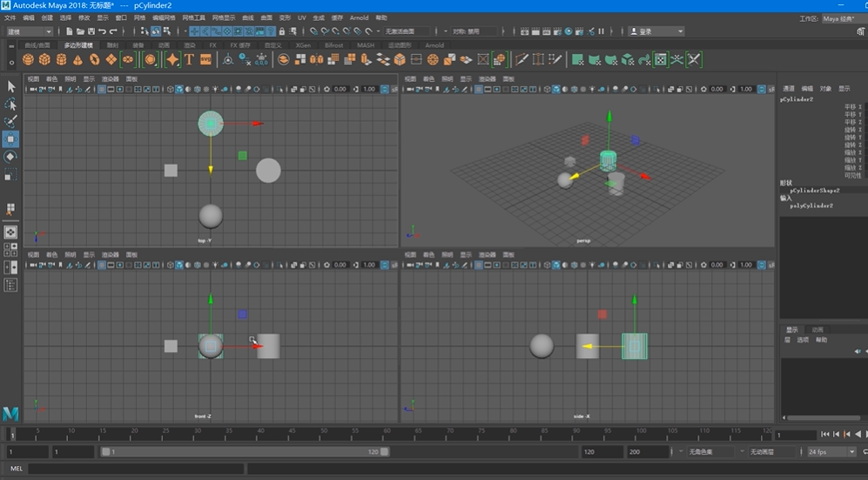This screenshot has width=868, height=480.
Task: Open the workspace Maya dropdown
Action: (843, 18)
